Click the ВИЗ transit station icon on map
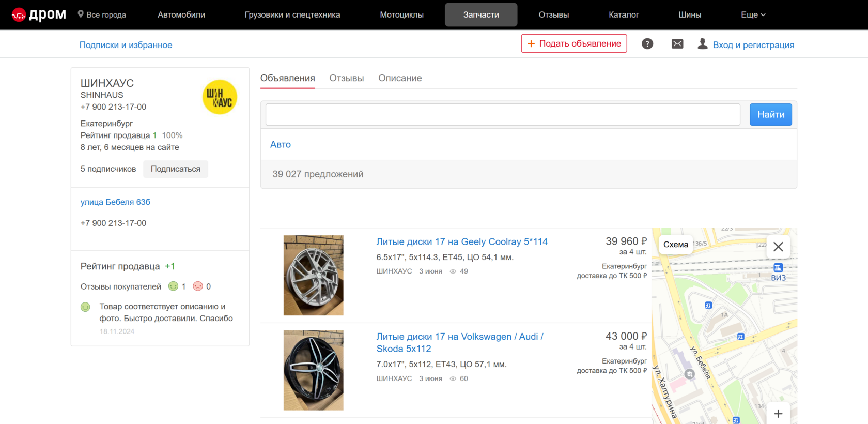This screenshot has width=868, height=424. point(778,267)
